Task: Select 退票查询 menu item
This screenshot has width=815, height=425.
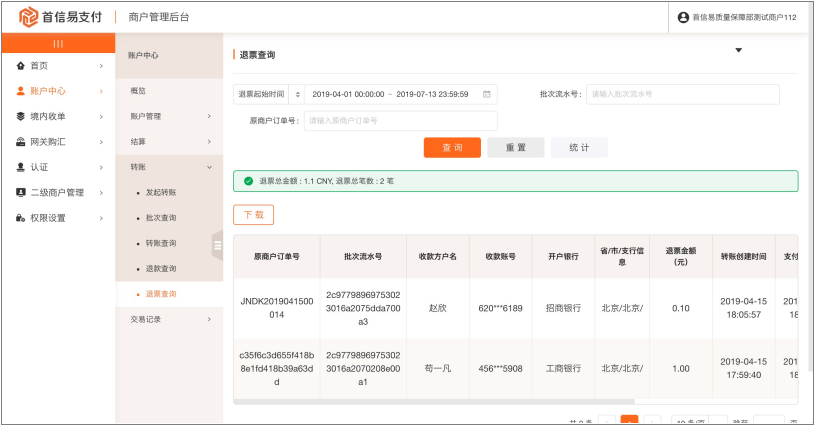Action: pos(161,294)
